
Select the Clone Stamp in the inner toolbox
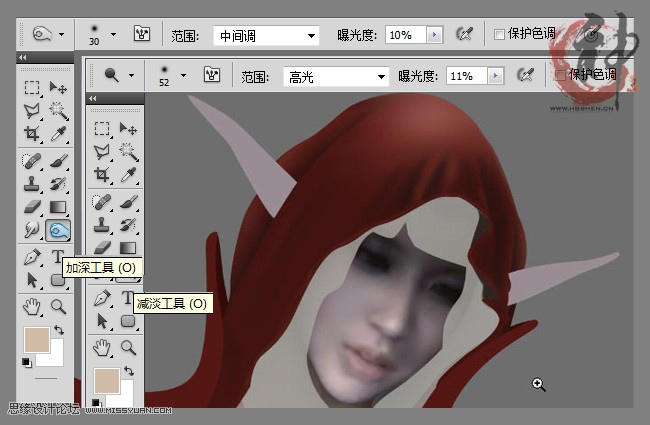point(102,225)
